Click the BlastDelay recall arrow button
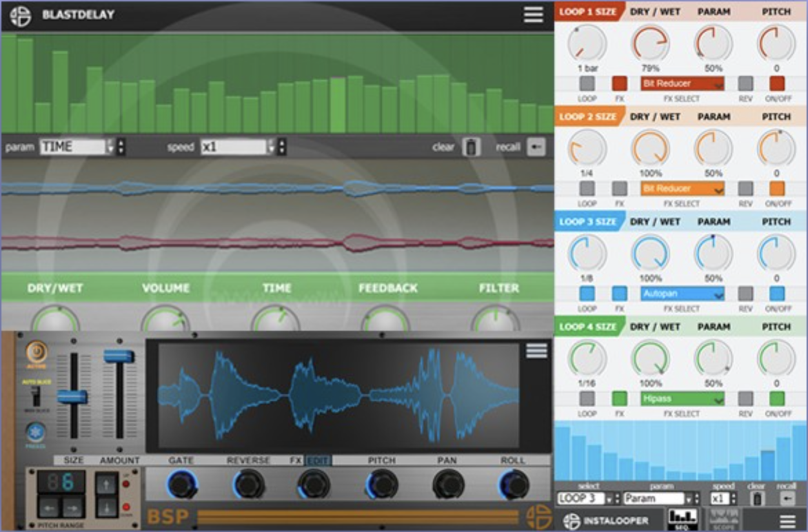808x532 pixels. 536,147
